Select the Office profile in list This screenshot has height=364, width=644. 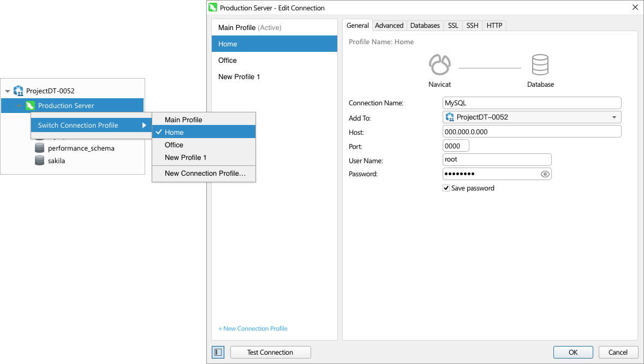coord(275,60)
